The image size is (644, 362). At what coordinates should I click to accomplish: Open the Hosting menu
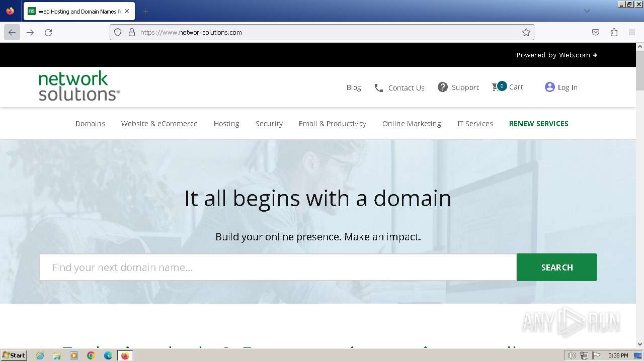[226, 124]
